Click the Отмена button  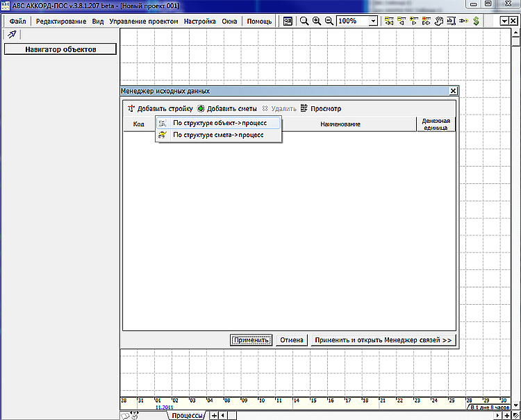pyautogui.click(x=292, y=340)
